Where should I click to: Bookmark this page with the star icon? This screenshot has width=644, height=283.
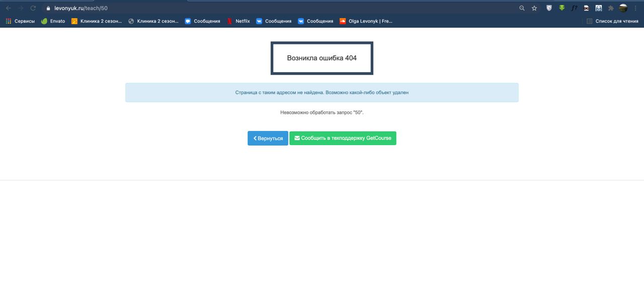[x=534, y=8]
